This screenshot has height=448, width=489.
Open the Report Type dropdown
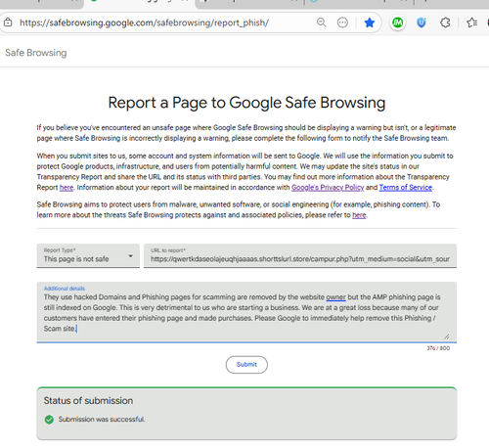pos(88,256)
